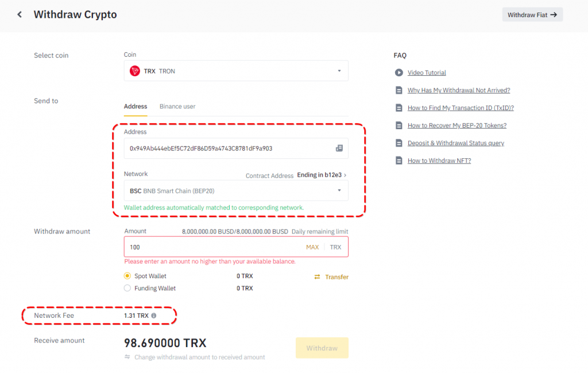Click MAX in the Amount field
The height and width of the screenshot is (374, 588).
(x=312, y=247)
